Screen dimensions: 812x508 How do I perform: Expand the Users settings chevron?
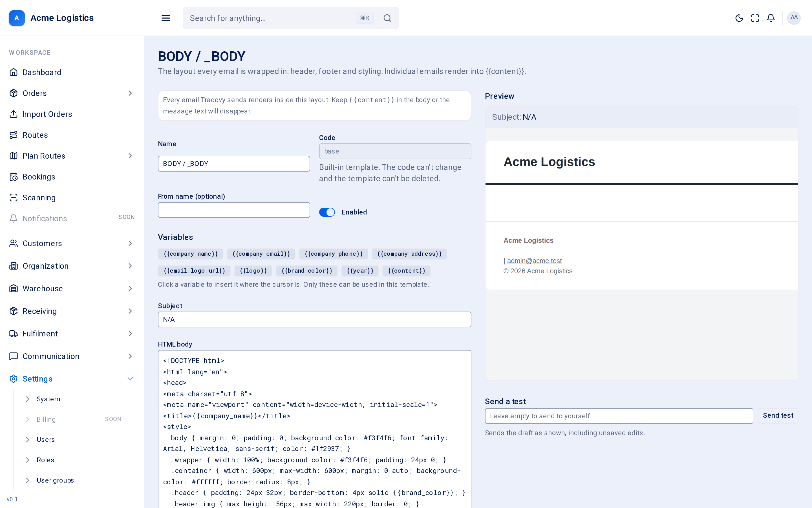[28, 439]
